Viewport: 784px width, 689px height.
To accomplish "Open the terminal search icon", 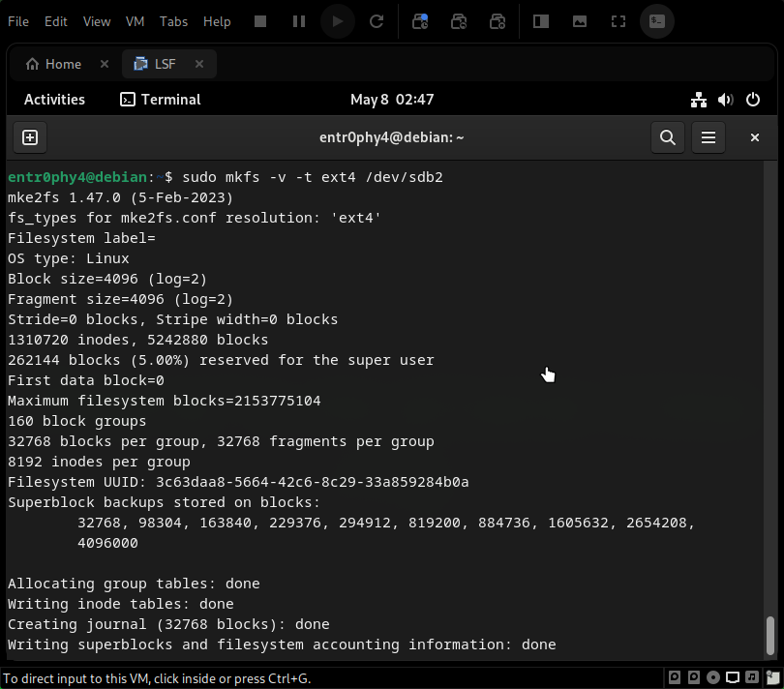I will 667,137.
